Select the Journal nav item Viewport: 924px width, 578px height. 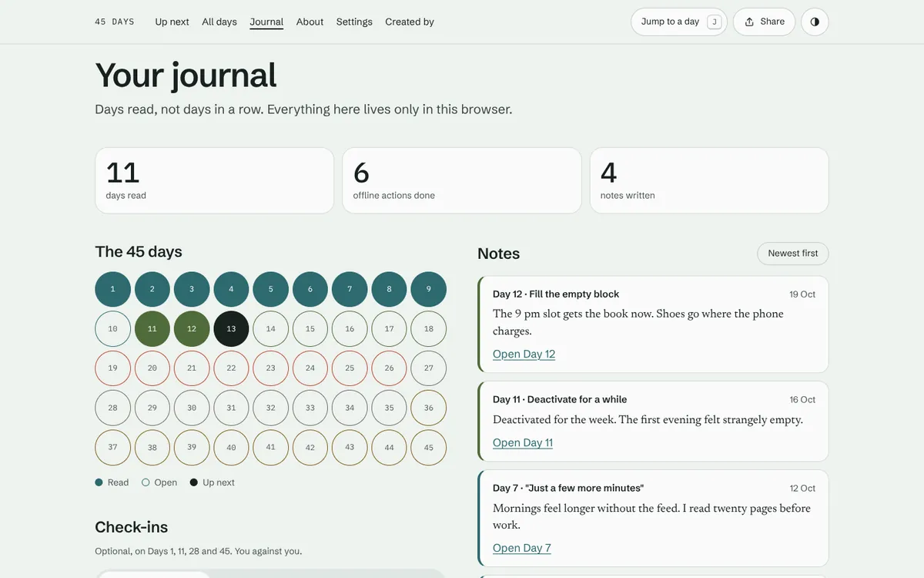[266, 22]
